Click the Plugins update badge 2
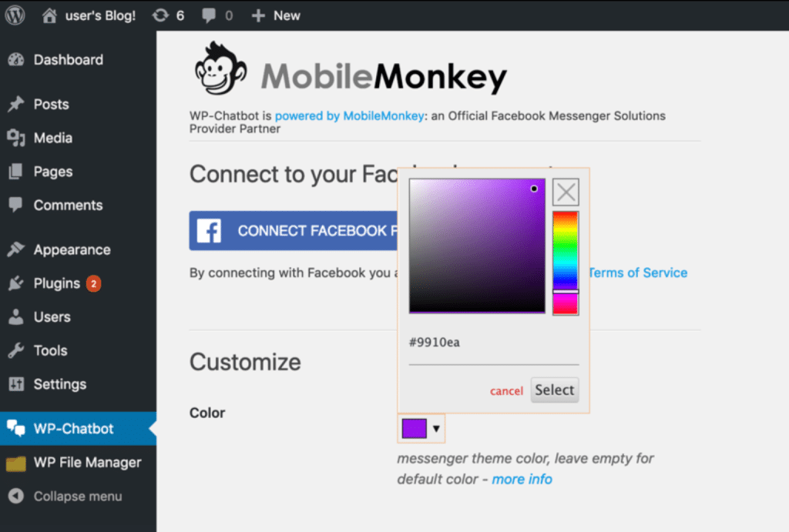Viewport: 789px width, 532px height. 93,283
